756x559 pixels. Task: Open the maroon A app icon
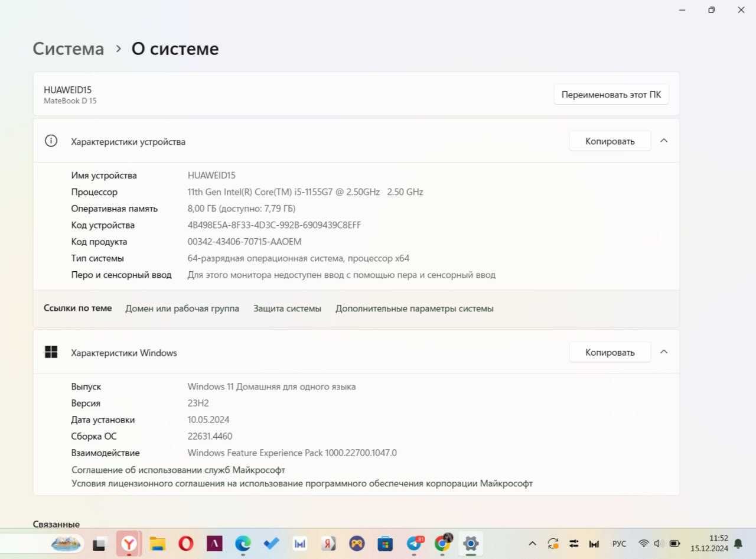pos(214,544)
